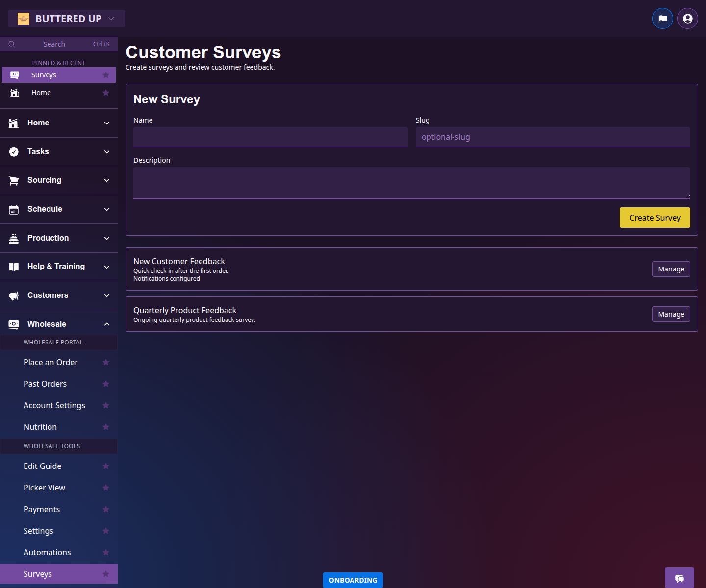Screen dimensions: 706x588
Task: Click the Schedule calendar icon
Action: click(13, 209)
